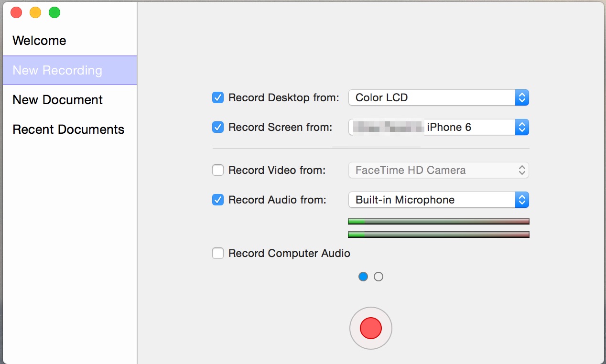Click the lower audio level meter
Viewport: 606px width, 364px height.
click(x=438, y=235)
